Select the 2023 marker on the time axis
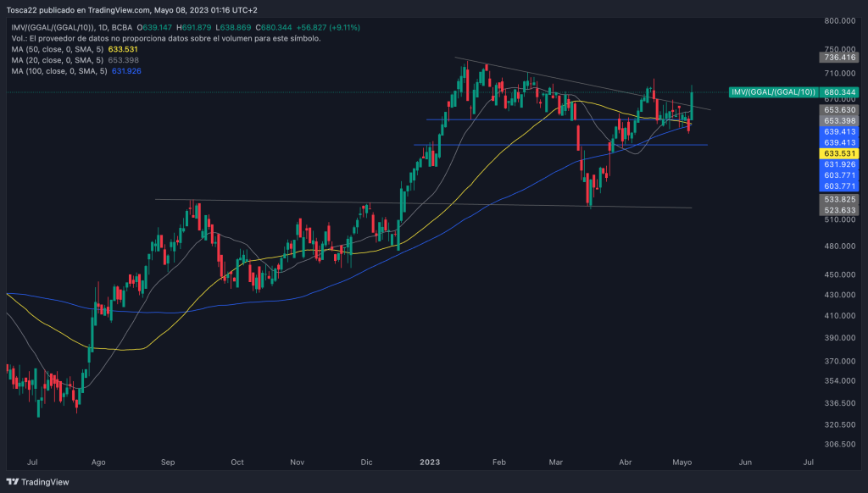 pos(431,463)
